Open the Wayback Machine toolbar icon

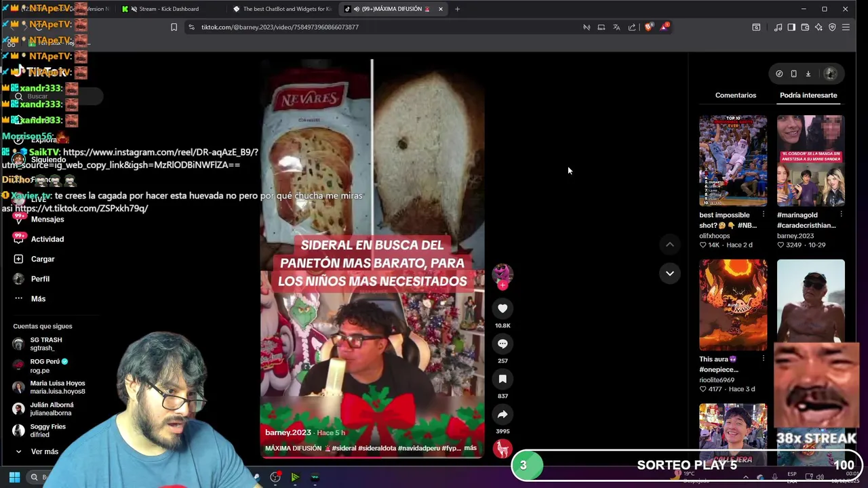[756, 27]
